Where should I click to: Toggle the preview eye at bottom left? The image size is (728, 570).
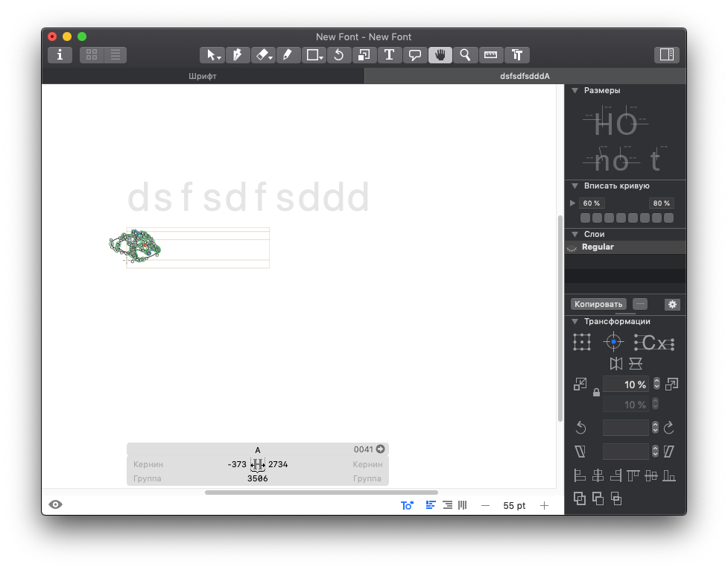[x=56, y=504]
